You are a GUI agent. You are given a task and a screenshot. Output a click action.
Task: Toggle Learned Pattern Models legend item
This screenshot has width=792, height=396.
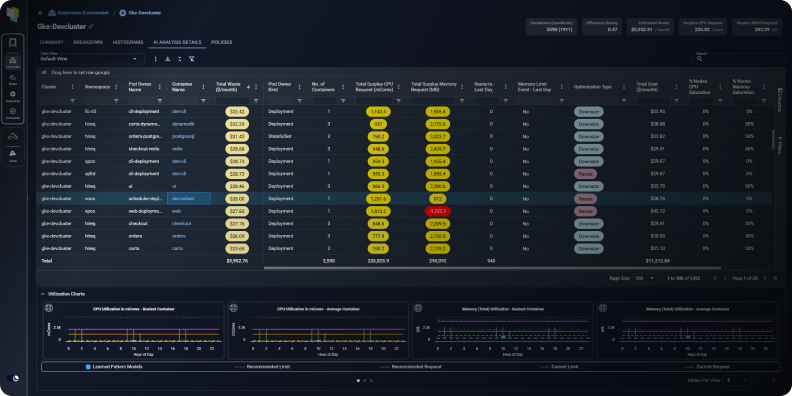114,367
